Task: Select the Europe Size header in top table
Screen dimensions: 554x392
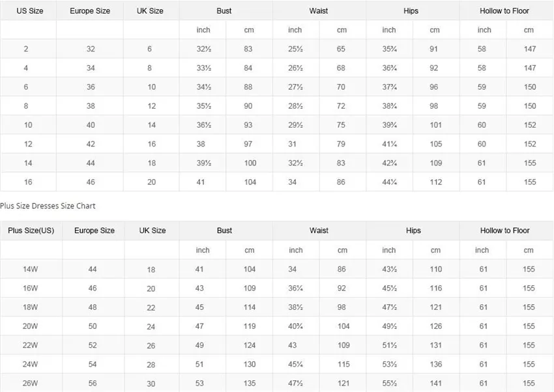Action: point(90,11)
